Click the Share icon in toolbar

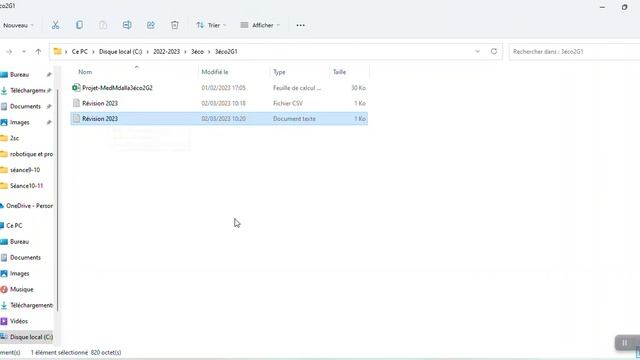coord(151,25)
